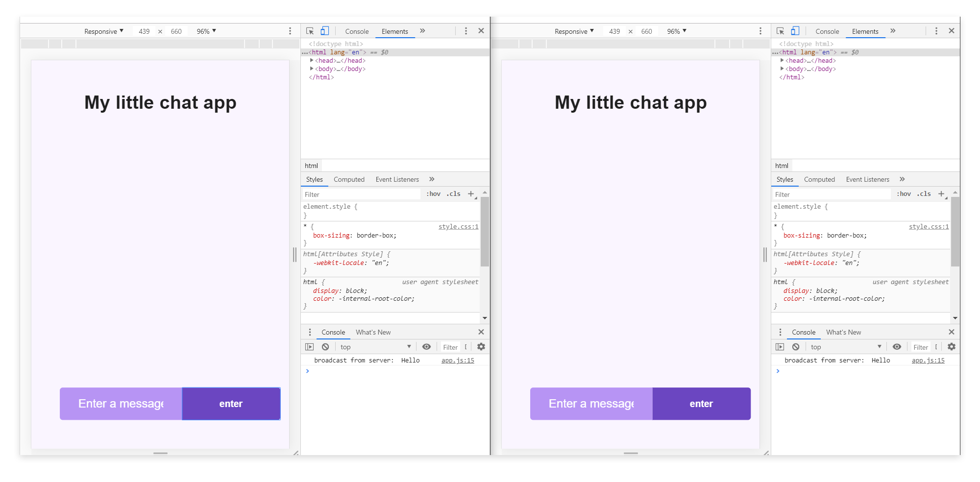This screenshot has height=482, width=980.
Task: Toggle the :hov pseudo-state pane
Action: pyautogui.click(x=433, y=194)
